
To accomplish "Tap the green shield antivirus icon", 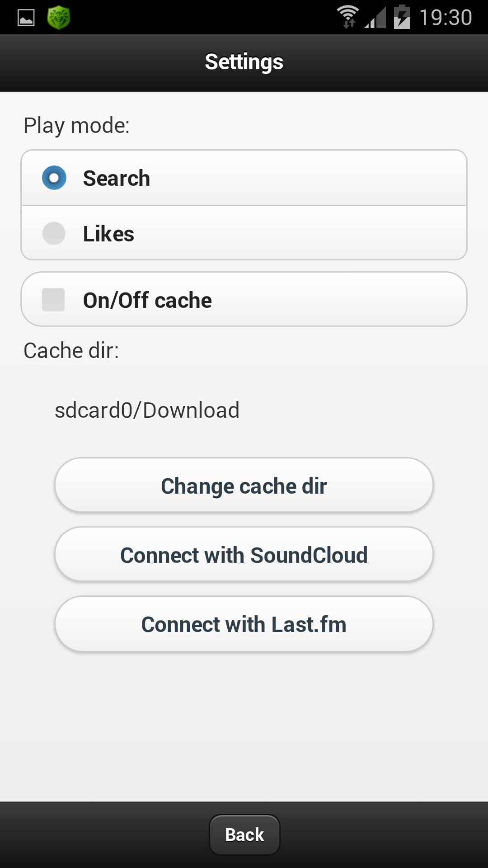I will [x=59, y=18].
